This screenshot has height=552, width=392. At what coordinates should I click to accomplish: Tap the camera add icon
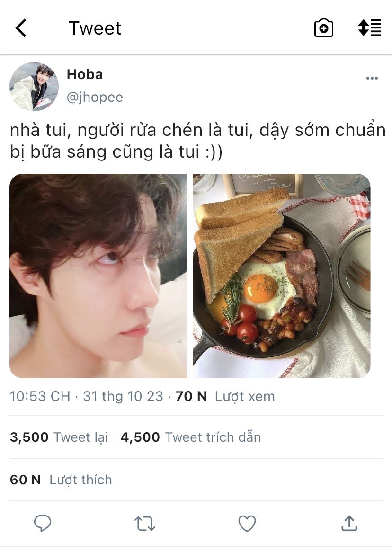point(324,28)
